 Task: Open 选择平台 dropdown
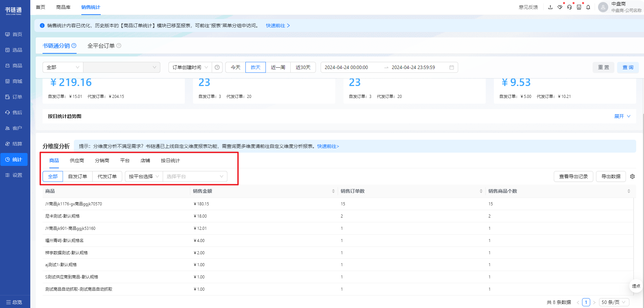point(195,176)
